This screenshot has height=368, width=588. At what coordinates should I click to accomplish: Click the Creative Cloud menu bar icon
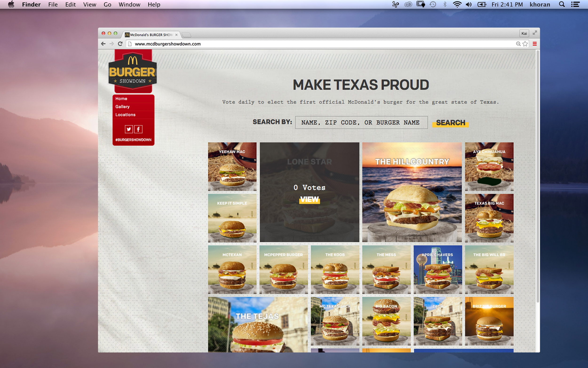click(408, 4)
